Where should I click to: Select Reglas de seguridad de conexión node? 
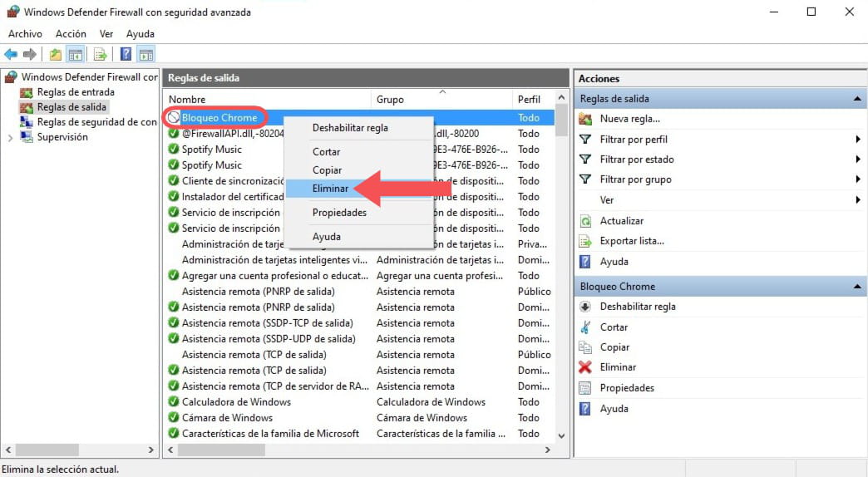click(x=97, y=121)
